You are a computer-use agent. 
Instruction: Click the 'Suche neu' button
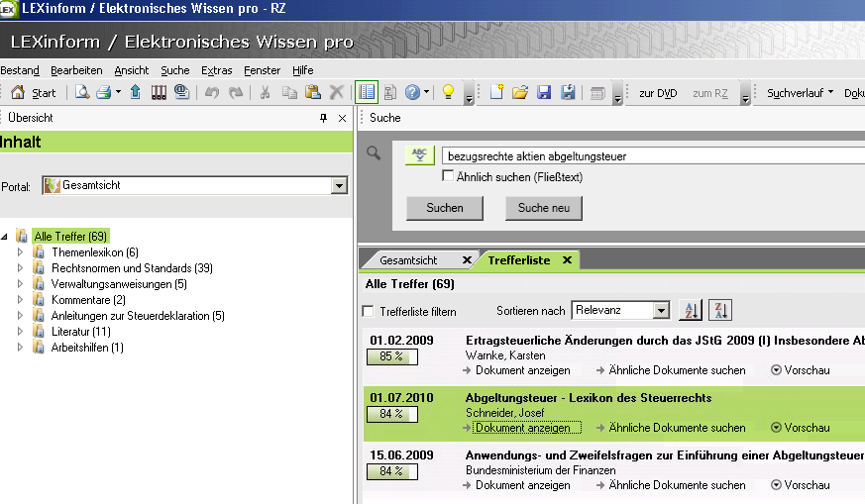543,208
